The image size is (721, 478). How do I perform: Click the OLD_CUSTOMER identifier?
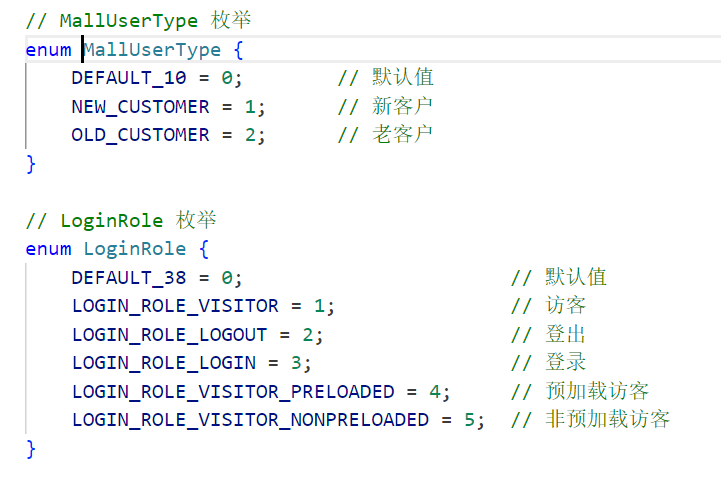140,135
